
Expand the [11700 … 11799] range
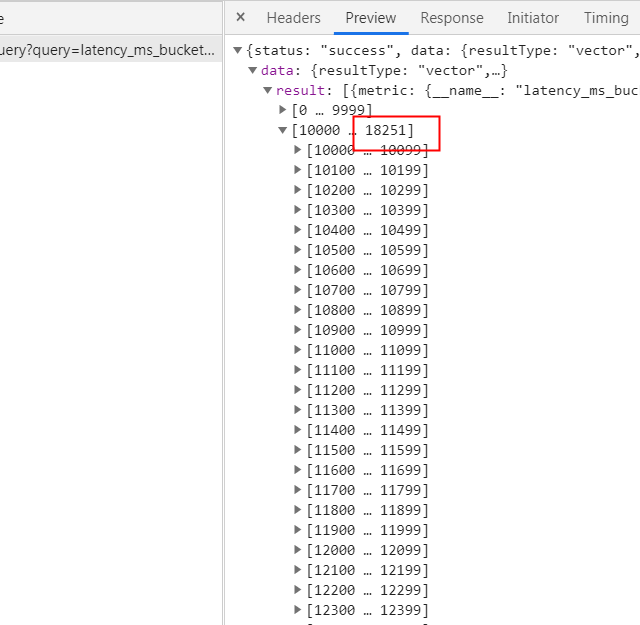coord(298,490)
